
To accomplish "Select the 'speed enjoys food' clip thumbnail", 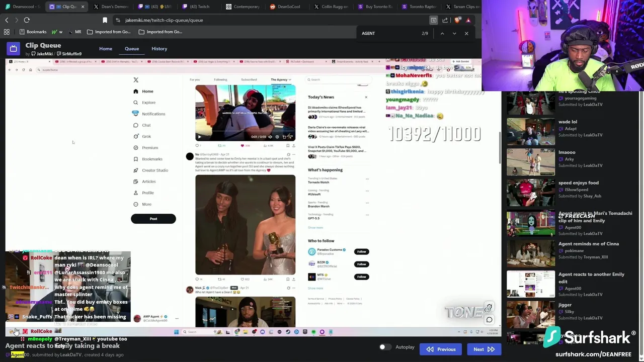I will tap(531, 193).
